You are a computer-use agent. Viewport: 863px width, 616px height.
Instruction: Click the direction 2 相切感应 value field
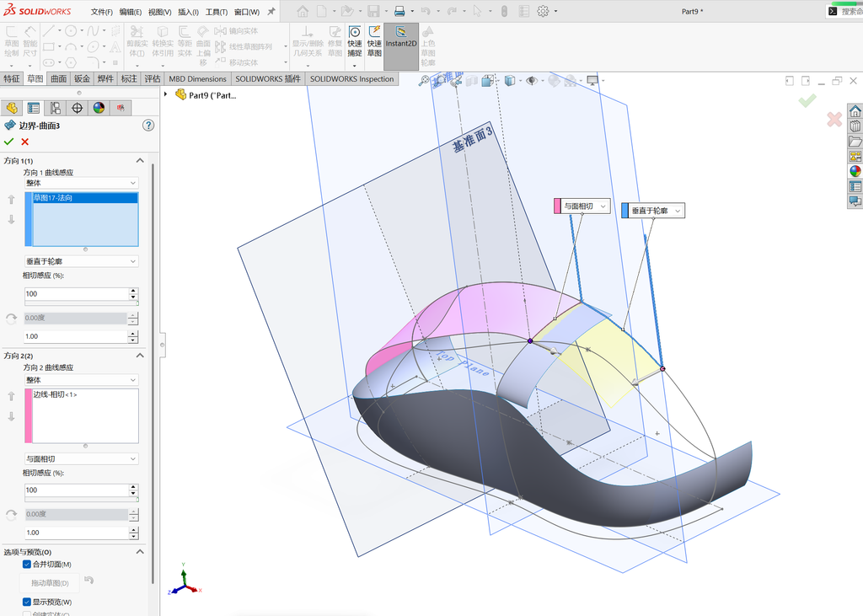77,490
